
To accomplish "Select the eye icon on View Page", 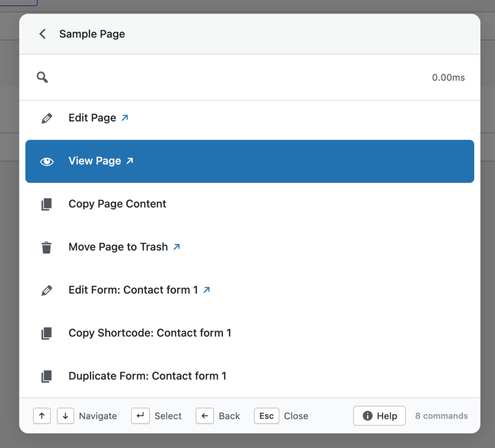I will tap(46, 161).
